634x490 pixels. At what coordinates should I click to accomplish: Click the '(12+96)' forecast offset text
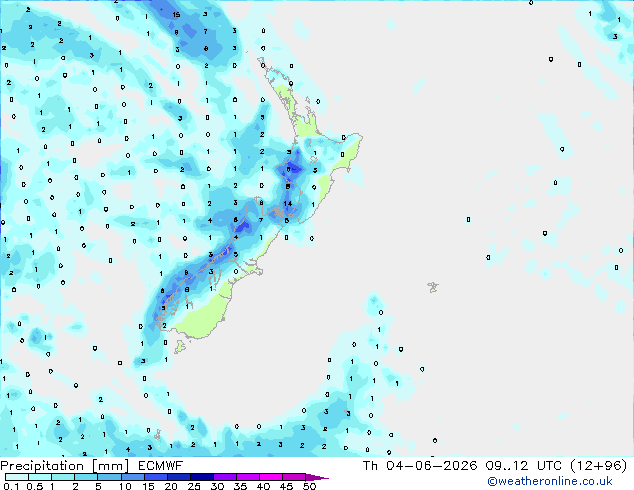pyautogui.click(x=598, y=466)
